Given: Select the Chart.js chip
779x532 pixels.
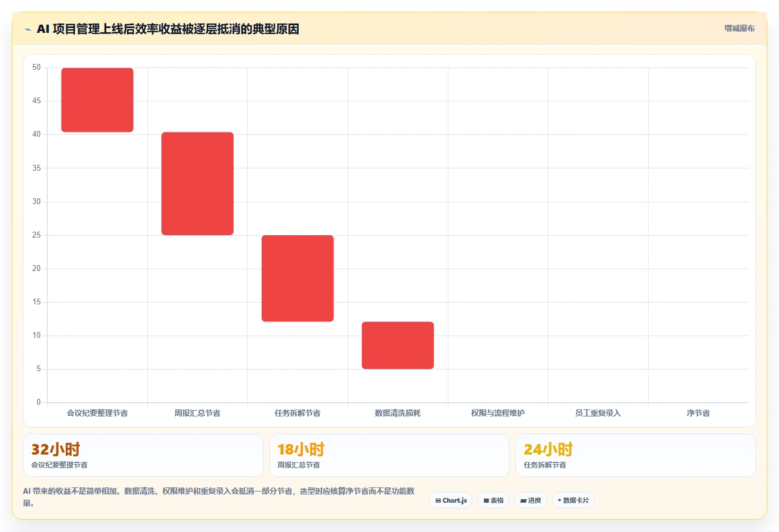Looking at the screenshot, I should click(x=451, y=500).
